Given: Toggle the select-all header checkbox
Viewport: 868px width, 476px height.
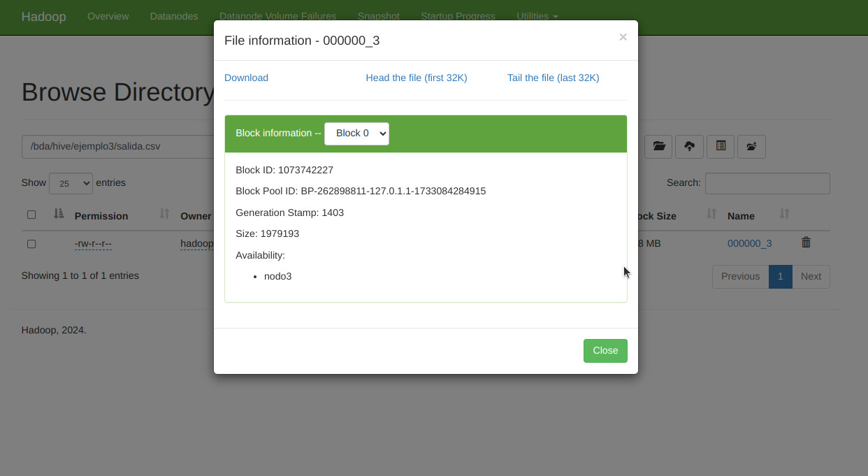Looking at the screenshot, I should click(31, 215).
